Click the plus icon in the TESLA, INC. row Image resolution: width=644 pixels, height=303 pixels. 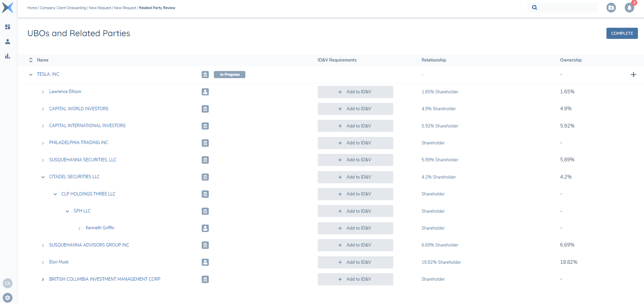coord(633,75)
